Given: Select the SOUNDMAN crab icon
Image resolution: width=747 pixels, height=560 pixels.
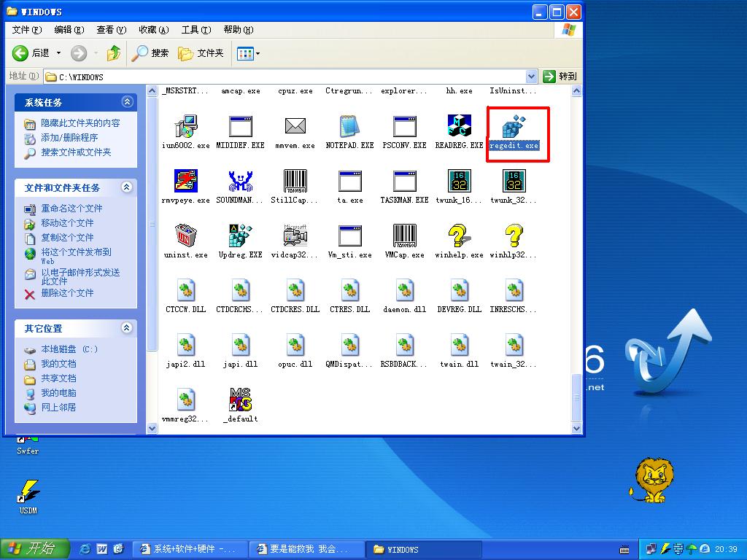Looking at the screenshot, I should (240, 181).
